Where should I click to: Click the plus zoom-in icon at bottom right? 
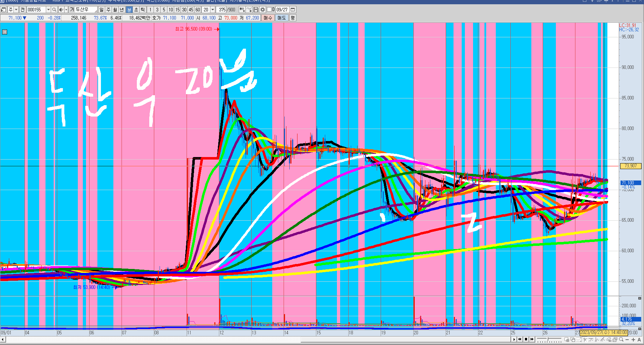633,340
